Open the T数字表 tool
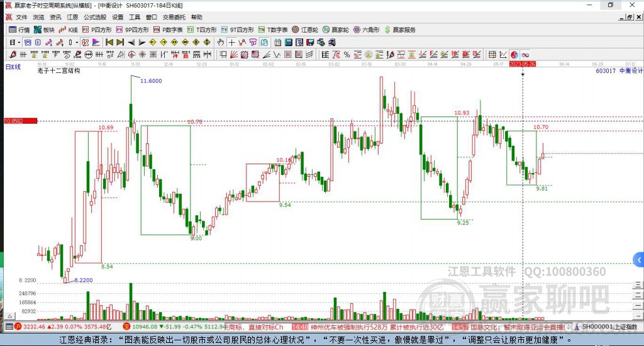The image size is (644, 346). pos(273,30)
